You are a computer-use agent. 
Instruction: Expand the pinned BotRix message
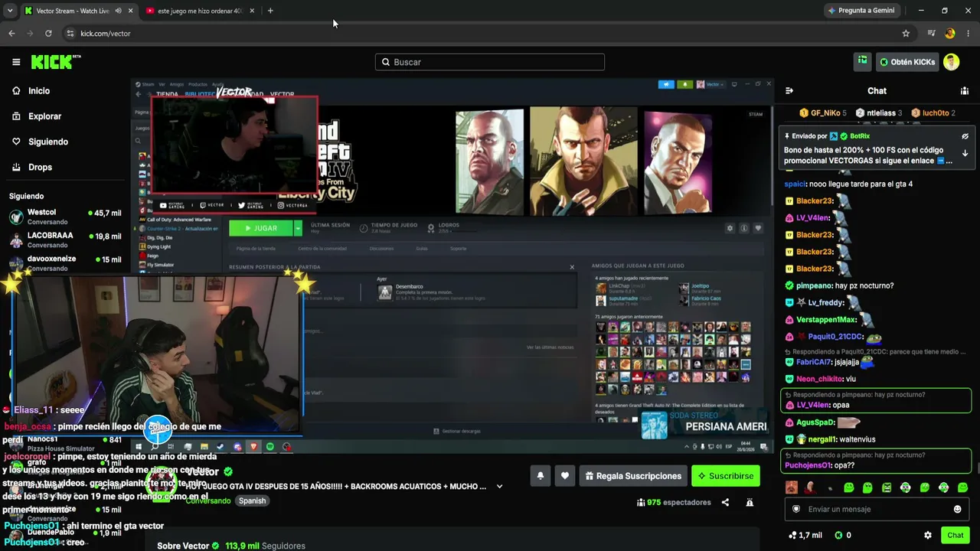[x=965, y=153]
